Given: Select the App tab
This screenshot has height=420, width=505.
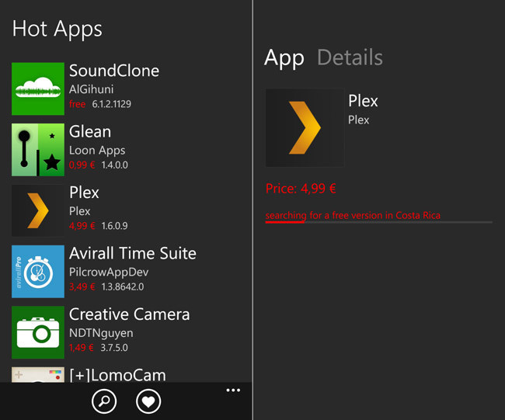Looking at the screenshot, I should point(284,58).
